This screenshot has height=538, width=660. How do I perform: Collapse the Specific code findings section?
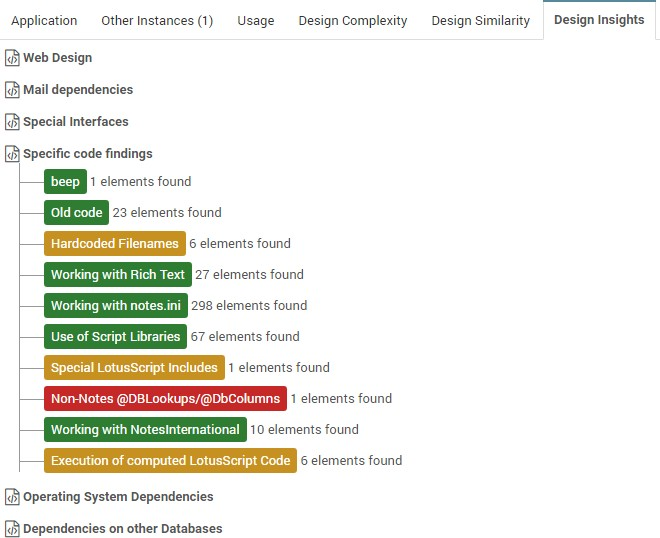tap(88, 154)
